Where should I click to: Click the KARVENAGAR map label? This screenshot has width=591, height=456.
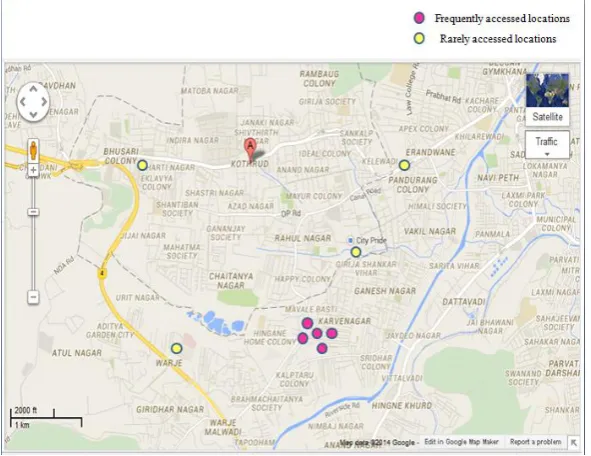(x=344, y=321)
